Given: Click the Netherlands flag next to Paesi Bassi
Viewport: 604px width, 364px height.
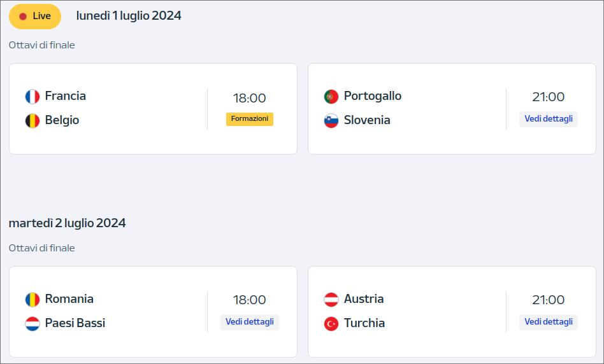Looking at the screenshot, I should (x=32, y=324).
